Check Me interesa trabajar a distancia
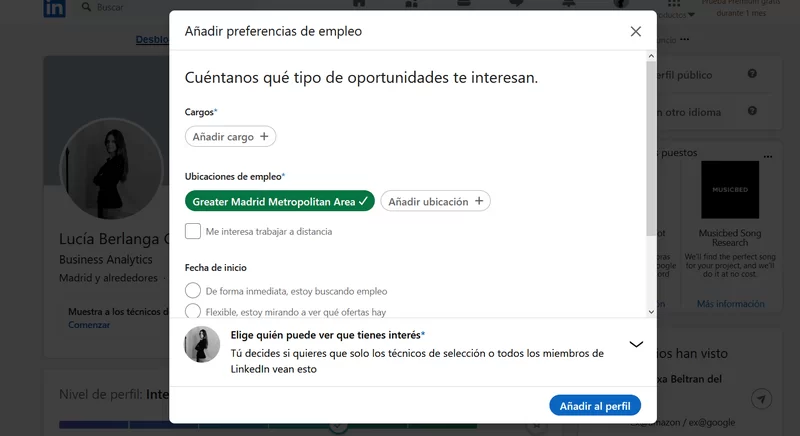Screen dimensions: 800x436 coord(193,231)
